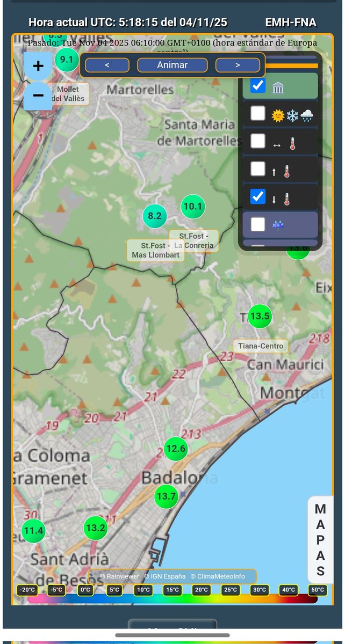Click the -20°C legend label
This screenshot has width=345, height=644.
pos(27,590)
